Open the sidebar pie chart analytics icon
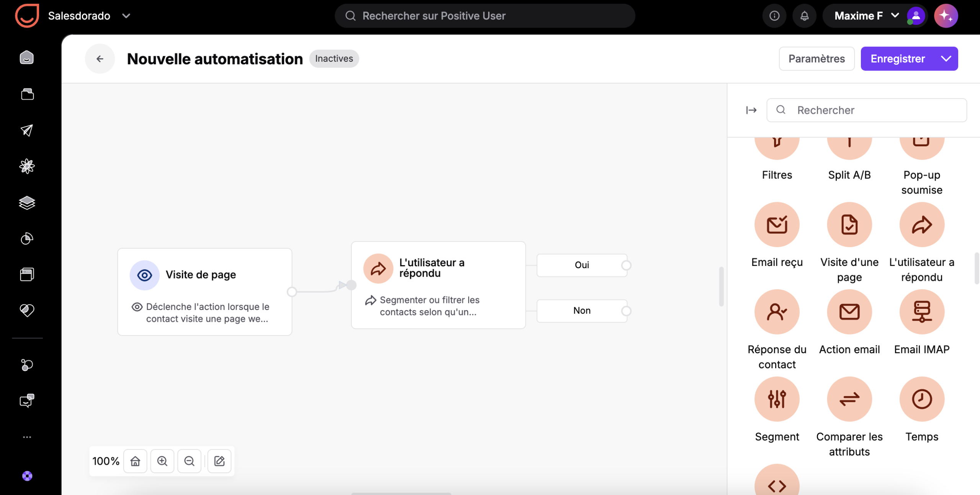980x495 pixels. point(27,239)
